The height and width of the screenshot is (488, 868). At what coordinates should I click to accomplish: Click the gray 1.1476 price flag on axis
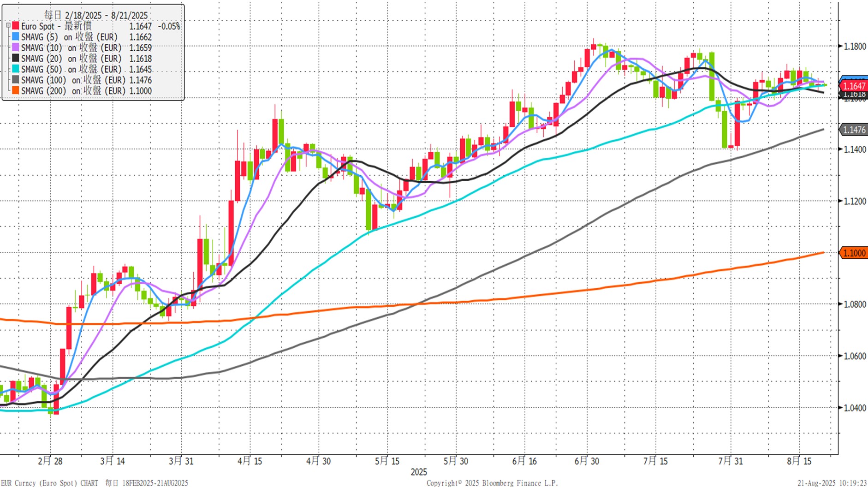(854, 130)
